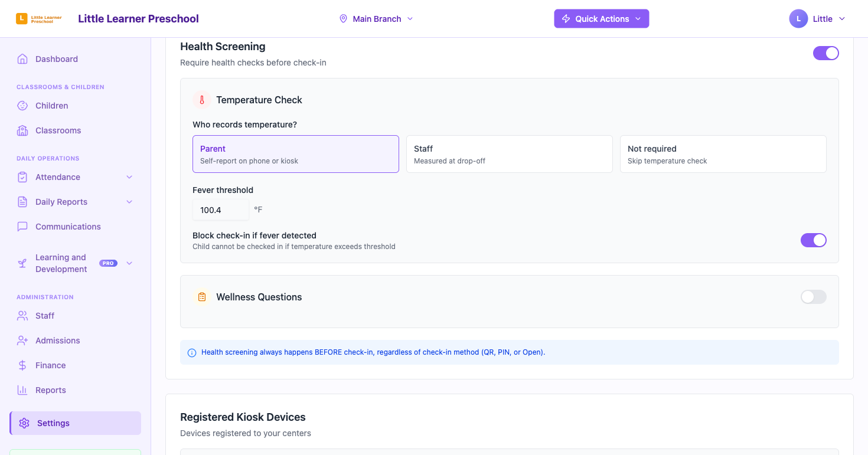Open the Reports section
The image size is (868, 455).
point(76,390)
